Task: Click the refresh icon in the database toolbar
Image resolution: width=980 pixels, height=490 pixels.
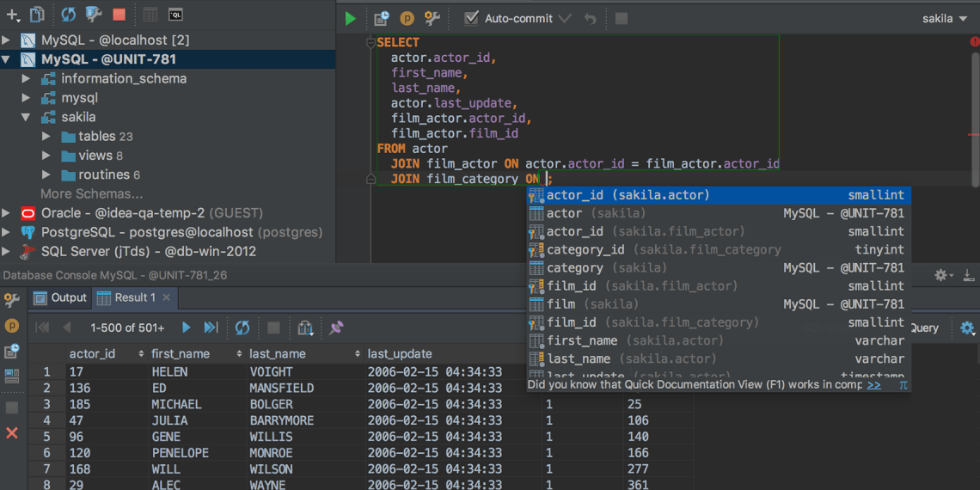Action: pyautogui.click(x=68, y=15)
